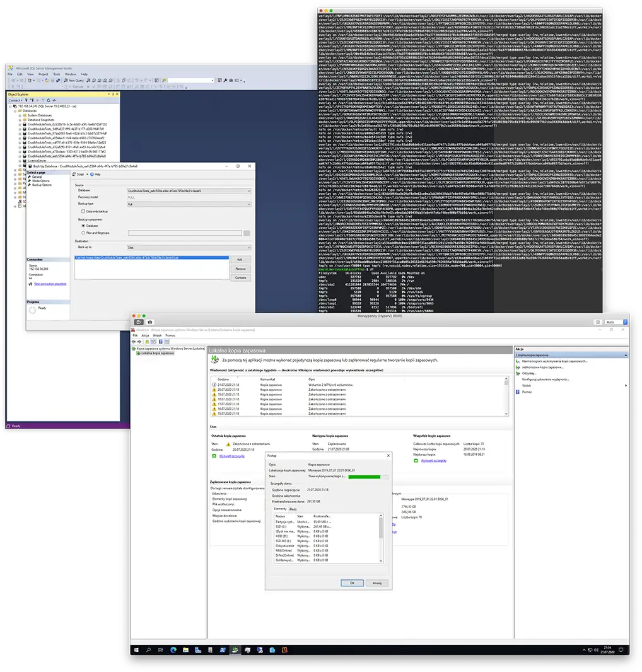Click the active Windows Server Backup taskbar icon
Viewport: 642px width, 672px height.
pyautogui.click(x=235, y=650)
